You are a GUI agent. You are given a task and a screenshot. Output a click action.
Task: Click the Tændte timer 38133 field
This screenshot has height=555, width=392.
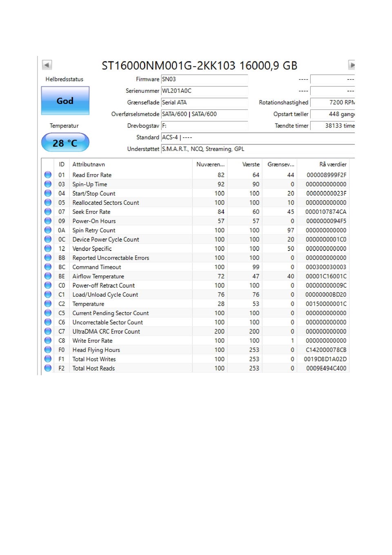(x=333, y=126)
